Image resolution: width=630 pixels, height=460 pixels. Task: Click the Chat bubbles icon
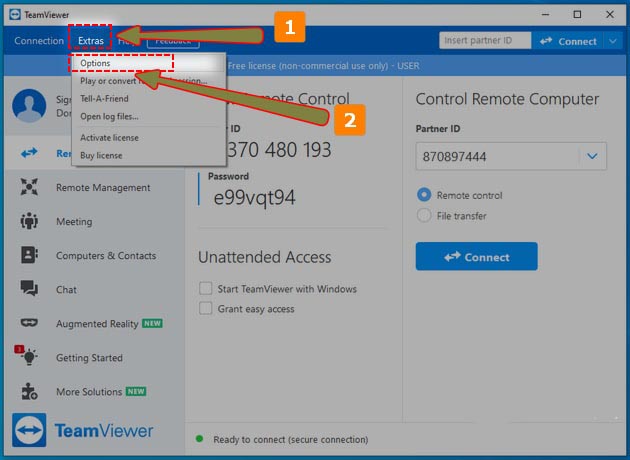tap(29, 288)
